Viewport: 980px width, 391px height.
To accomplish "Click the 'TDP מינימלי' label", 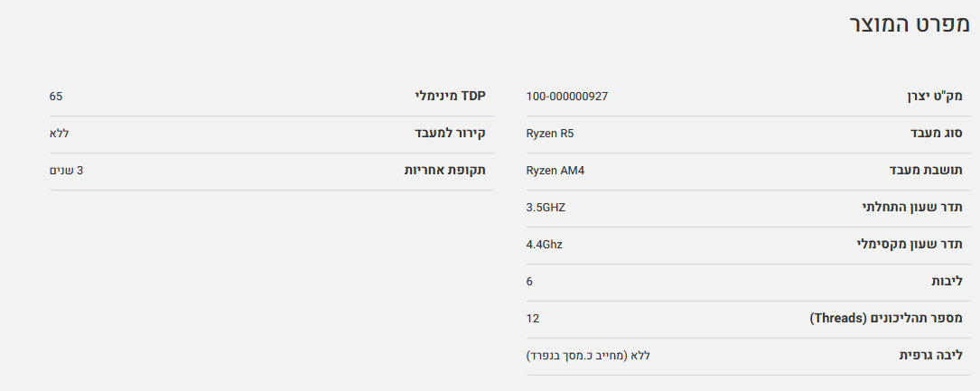I will click(x=450, y=96).
